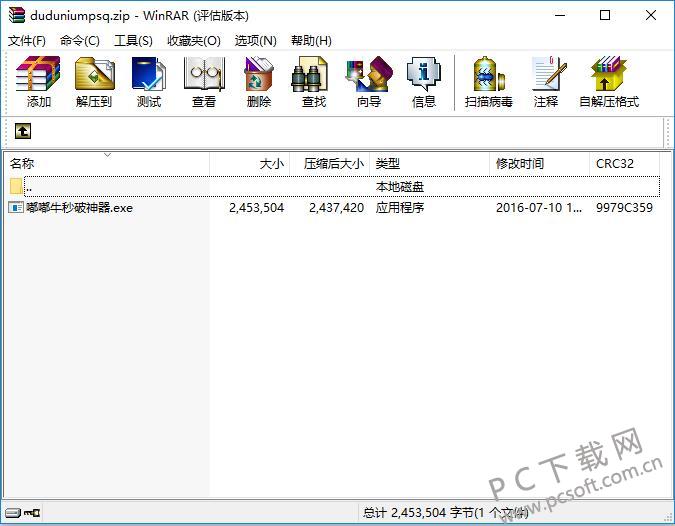Open the File (文件) menu
675x526 pixels.
(27, 40)
